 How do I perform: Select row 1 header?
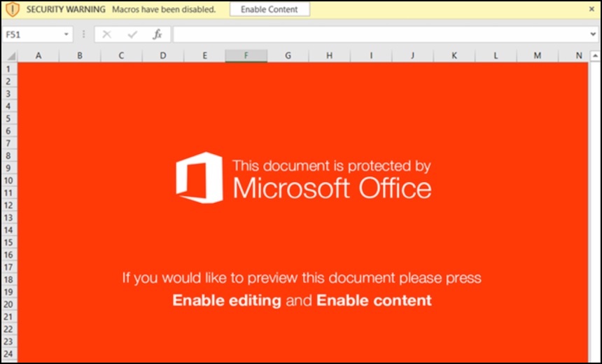(x=8, y=69)
